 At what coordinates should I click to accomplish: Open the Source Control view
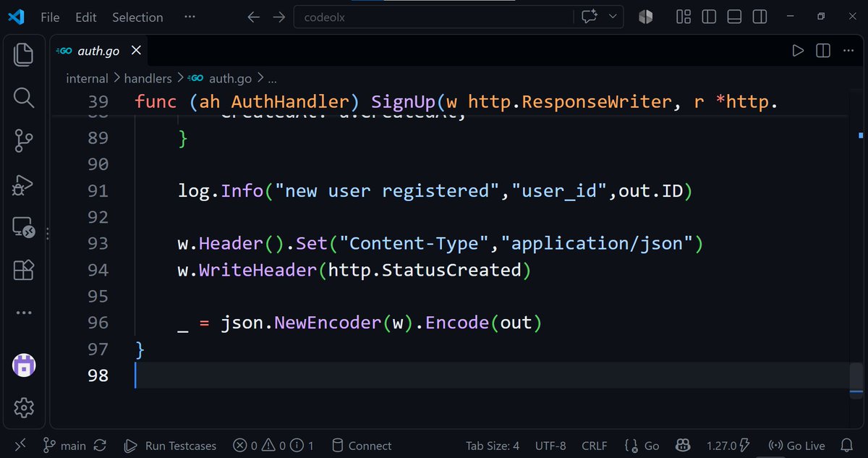[24, 140]
